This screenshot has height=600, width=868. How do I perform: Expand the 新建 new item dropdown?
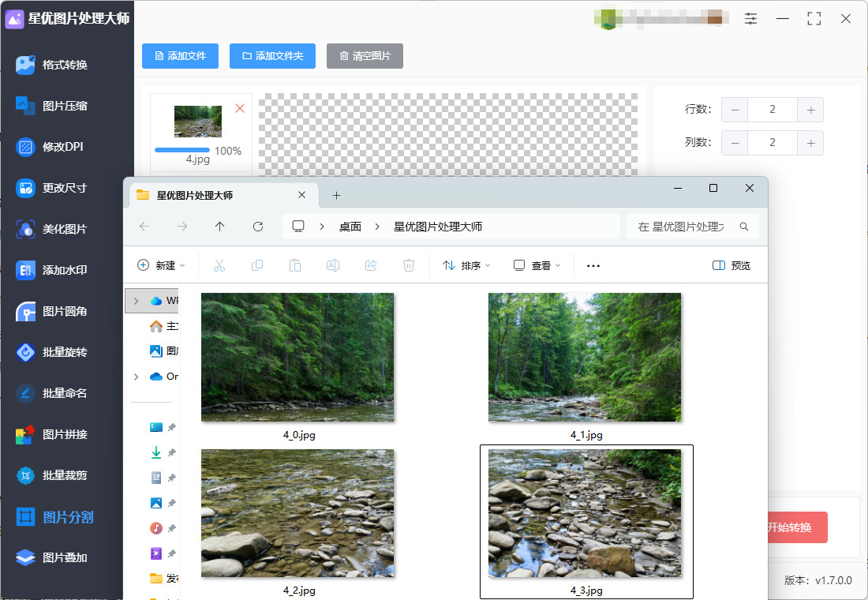point(161,266)
